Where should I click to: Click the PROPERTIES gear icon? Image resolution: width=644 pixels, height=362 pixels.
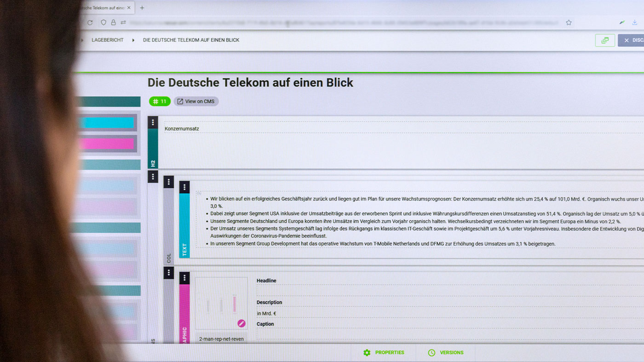pos(367,353)
